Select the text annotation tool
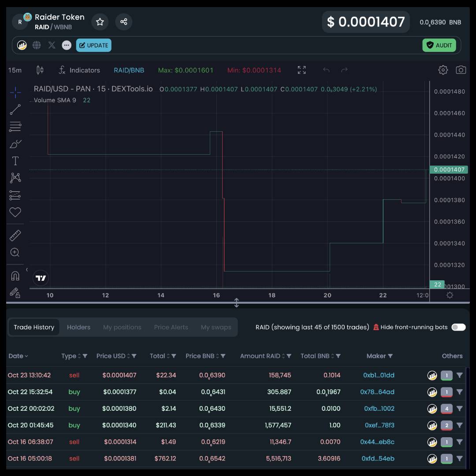 pos(15,161)
